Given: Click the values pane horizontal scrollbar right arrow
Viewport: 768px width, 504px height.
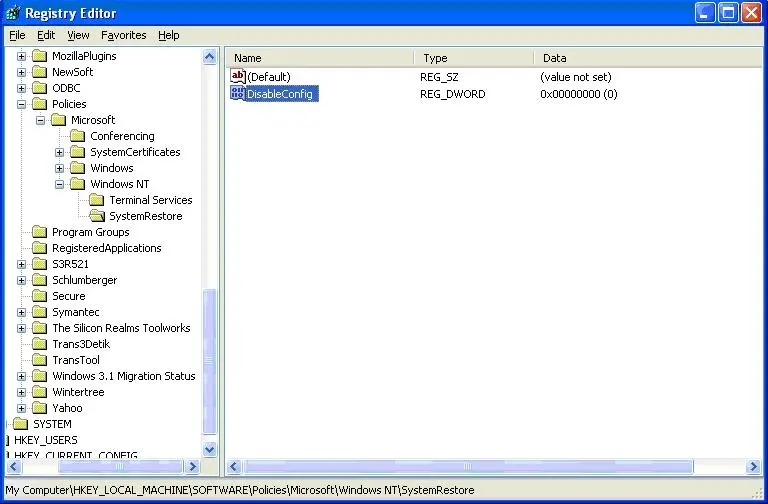Looking at the screenshot, I should (x=753, y=467).
